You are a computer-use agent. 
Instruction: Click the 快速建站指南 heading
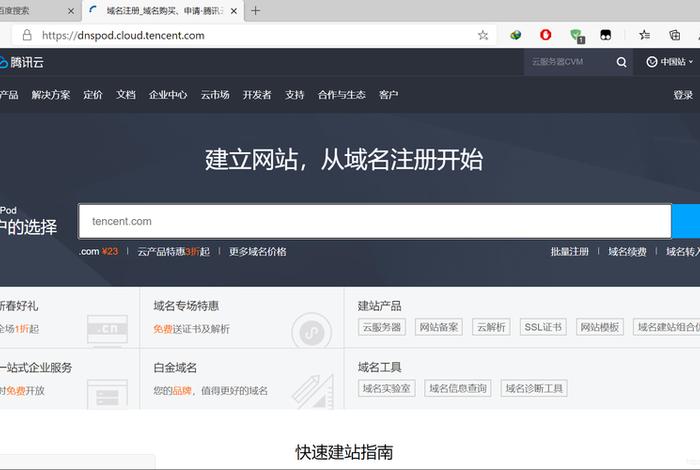click(x=344, y=452)
